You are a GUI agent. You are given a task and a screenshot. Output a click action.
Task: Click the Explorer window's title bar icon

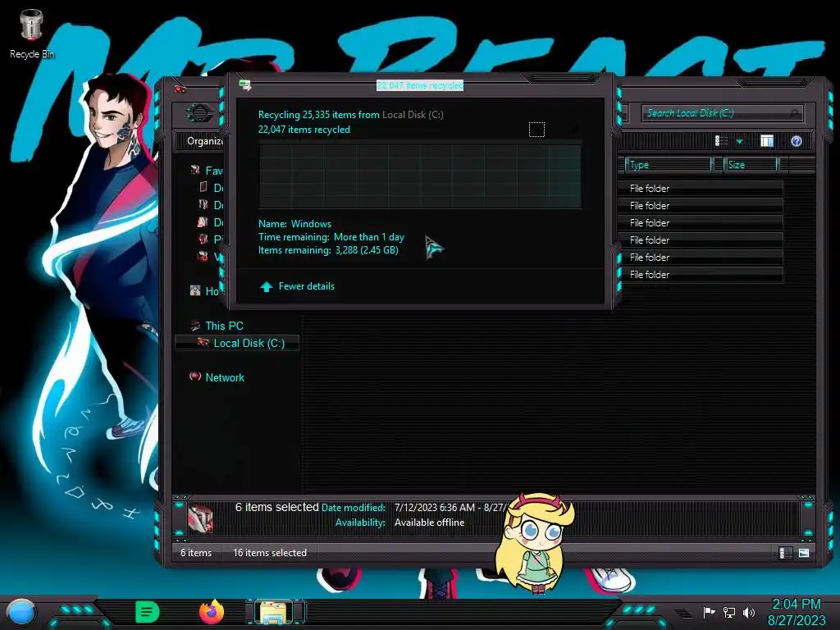coord(180,89)
